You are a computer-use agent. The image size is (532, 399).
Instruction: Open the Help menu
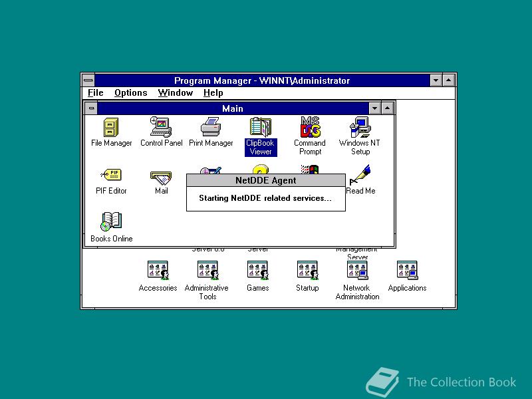213,92
